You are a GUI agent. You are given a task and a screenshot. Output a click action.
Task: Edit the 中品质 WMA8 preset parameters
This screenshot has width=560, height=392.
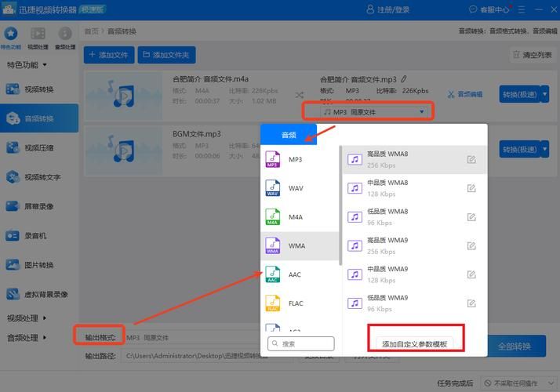471,188
